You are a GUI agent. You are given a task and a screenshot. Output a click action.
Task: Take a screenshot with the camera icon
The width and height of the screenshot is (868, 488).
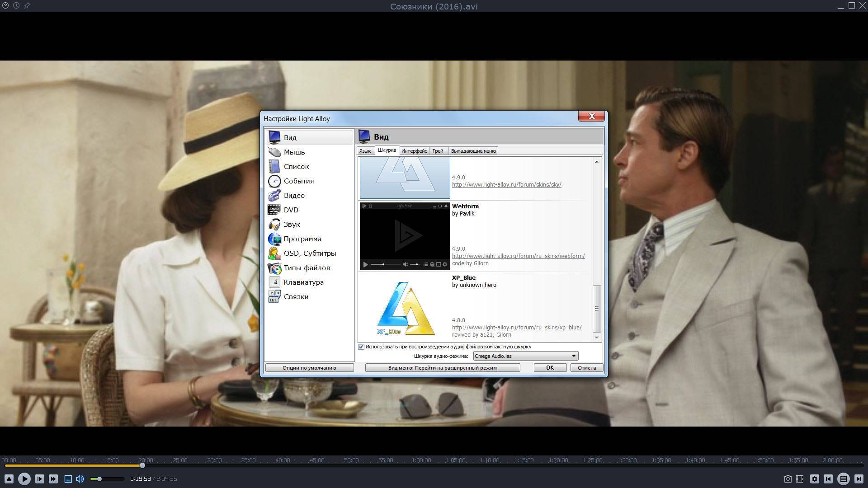click(x=788, y=479)
